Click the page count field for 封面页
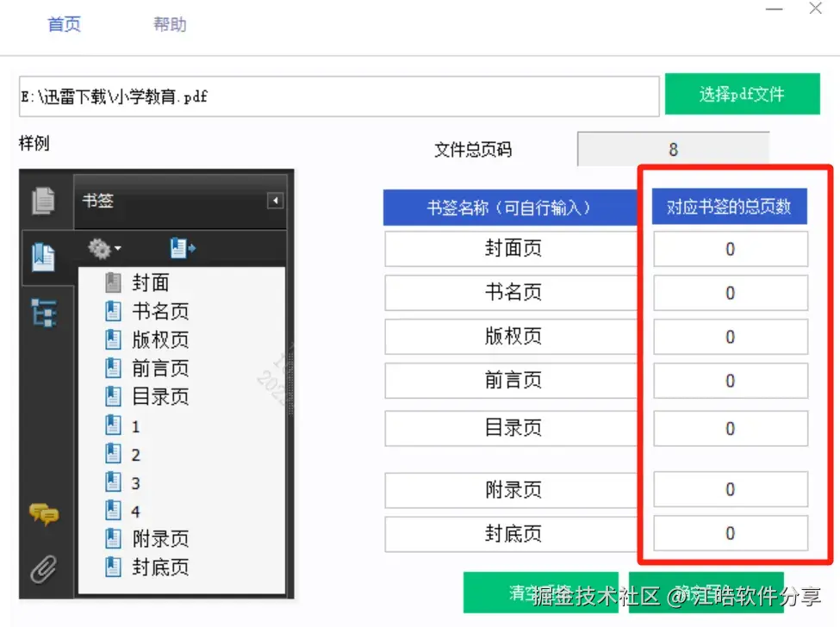Screen dimensions: 840x627 click(x=730, y=249)
